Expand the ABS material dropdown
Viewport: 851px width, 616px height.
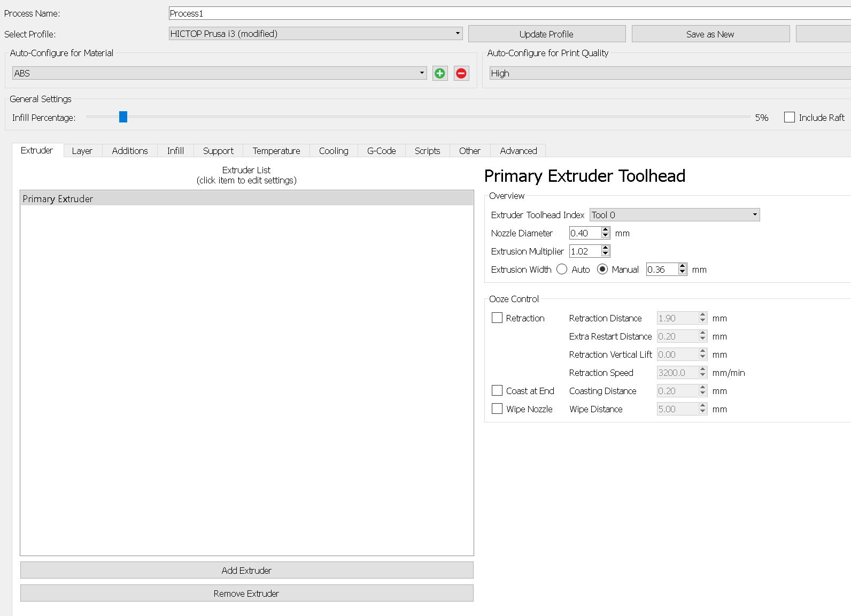219,73
